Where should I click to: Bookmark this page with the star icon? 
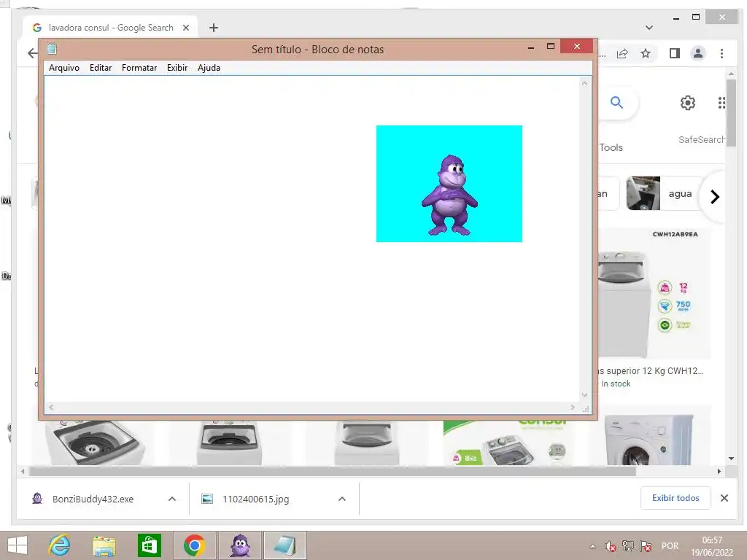click(646, 53)
